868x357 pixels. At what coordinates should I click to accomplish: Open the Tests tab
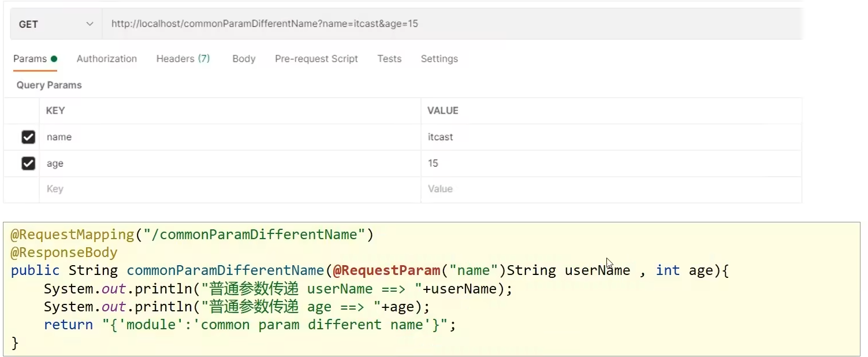pyautogui.click(x=389, y=59)
